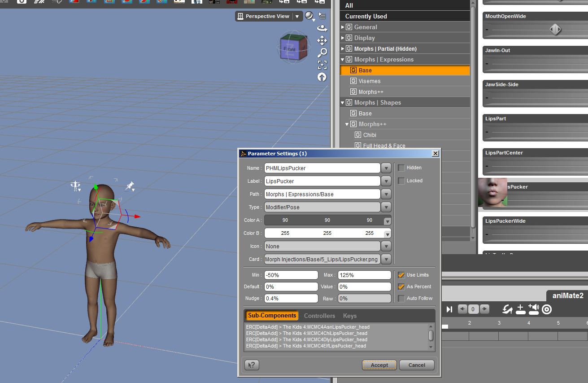Click the Nudge value input field
The image size is (588, 383).
291,298
